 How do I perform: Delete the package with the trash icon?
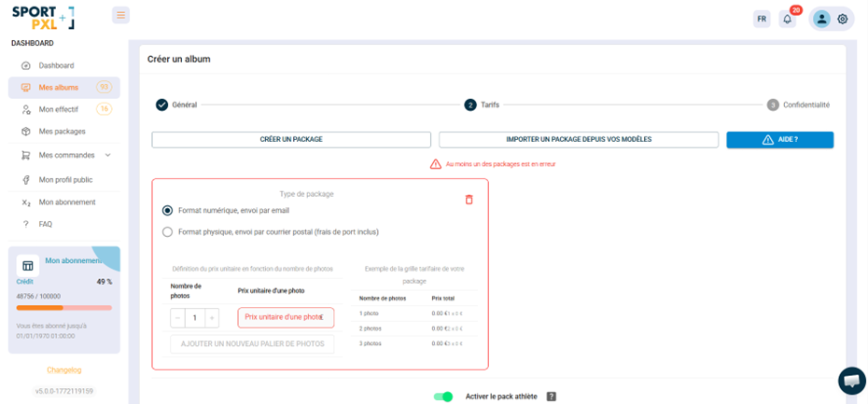coord(469,200)
